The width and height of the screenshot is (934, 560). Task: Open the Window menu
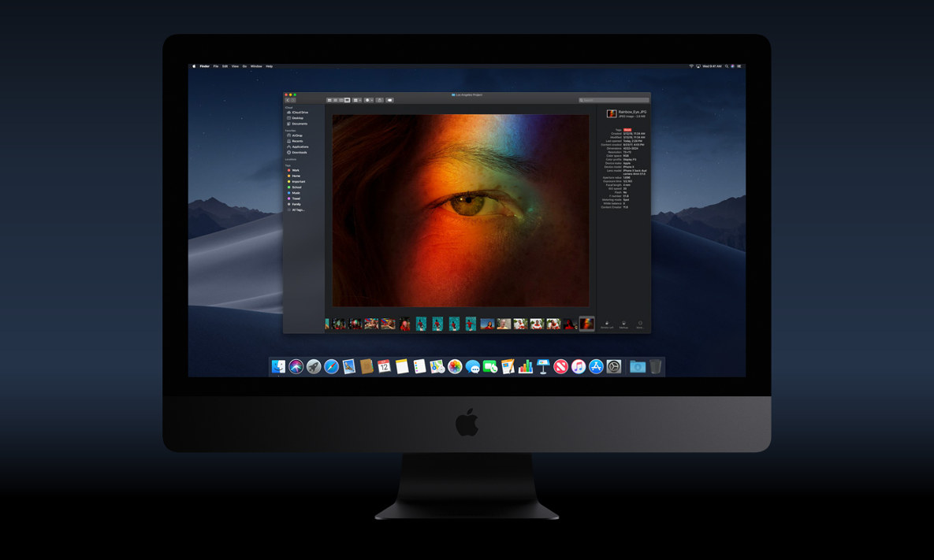pos(256,66)
